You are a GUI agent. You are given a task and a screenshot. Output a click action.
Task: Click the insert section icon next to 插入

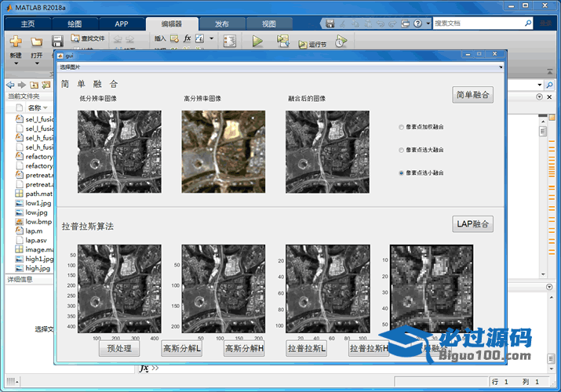(x=174, y=38)
